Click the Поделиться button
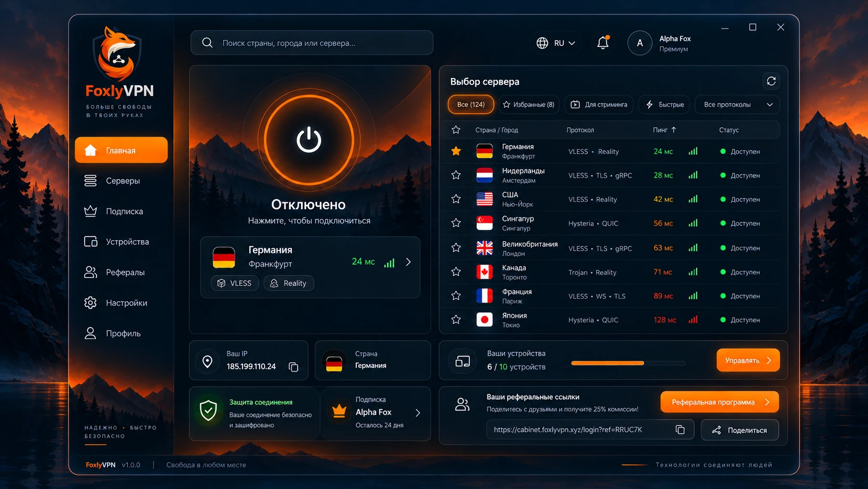The width and height of the screenshot is (868, 489). point(740,430)
